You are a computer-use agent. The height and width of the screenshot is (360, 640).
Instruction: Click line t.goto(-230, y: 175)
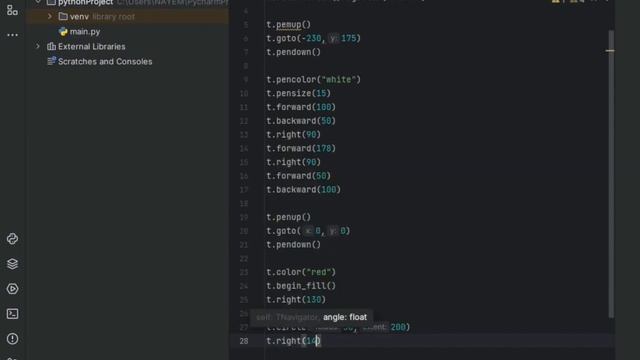click(x=313, y=38)
